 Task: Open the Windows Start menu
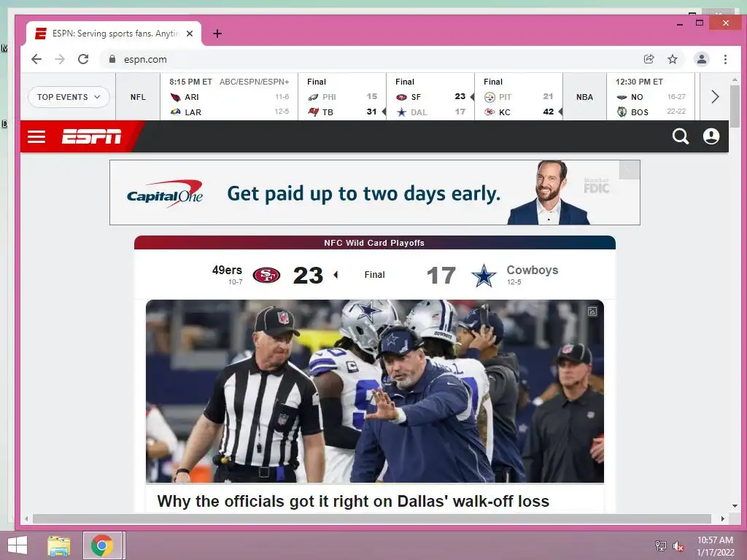18,545
